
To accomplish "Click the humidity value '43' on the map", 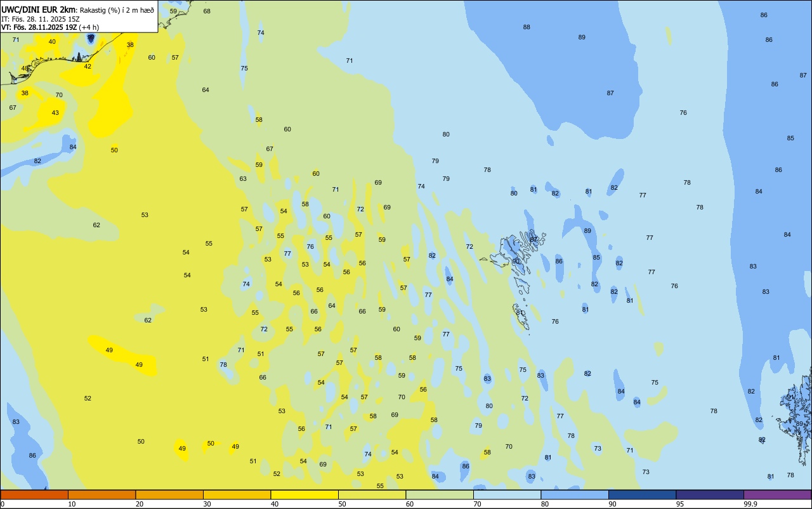I will [x=55, y=113].
